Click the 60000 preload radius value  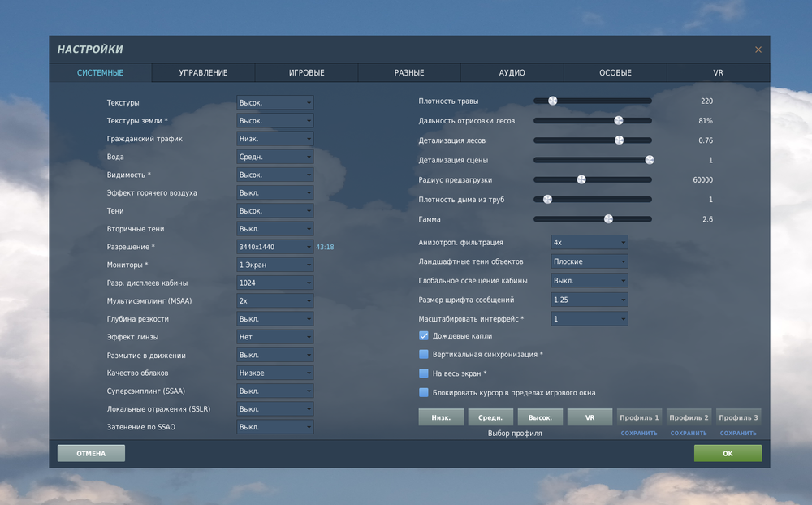pyautogui.click(x=702, y=179)
